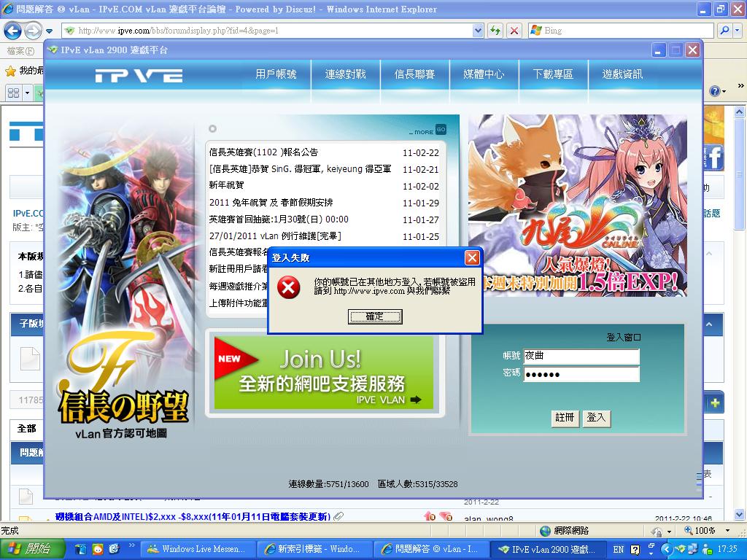Click the IE page scroll up arrow

740,112
